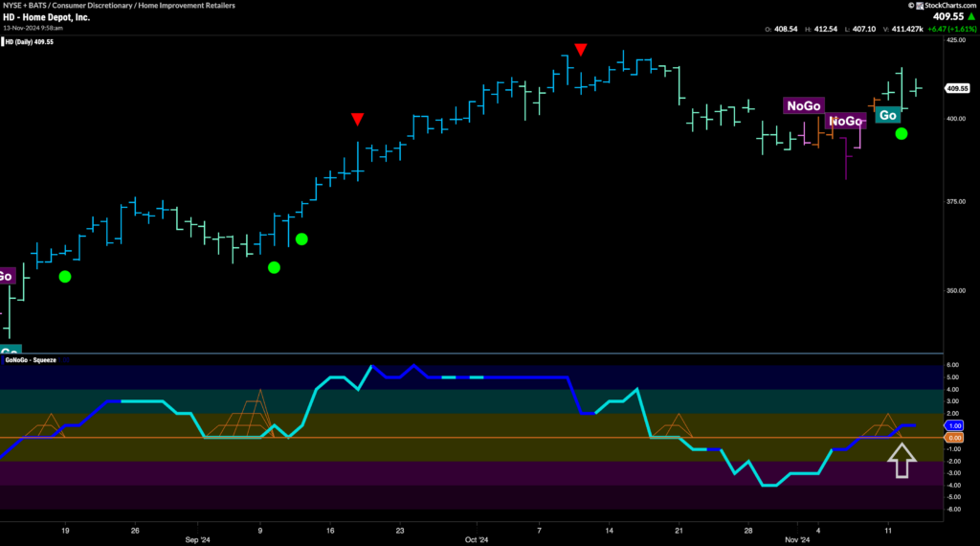Click the GoNoGo - Squeeze panel label
980x546 pixels.
[x=29, y=359]
